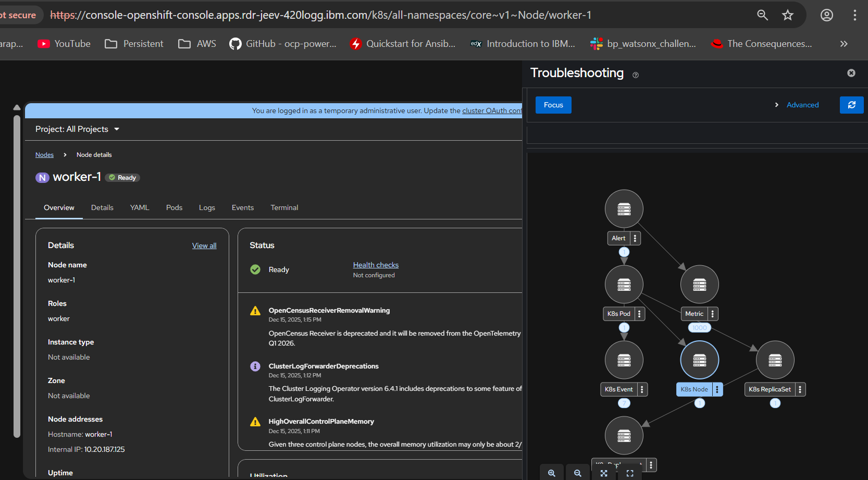Select the K8s Pod node circle
Screen dimensions: 868x480
point(624,285)
